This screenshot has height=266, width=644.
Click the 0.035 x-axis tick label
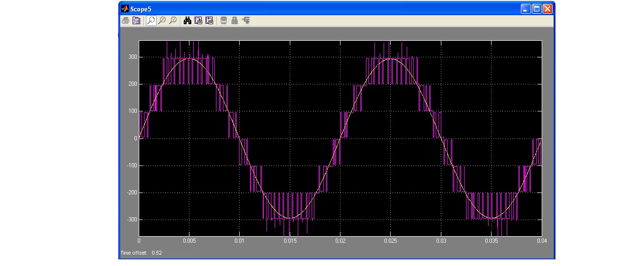coord(492,241)
